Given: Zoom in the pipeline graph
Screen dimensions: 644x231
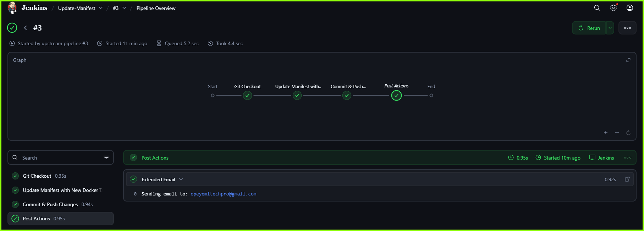Looking at the screenshot, I should click(606, 133).
